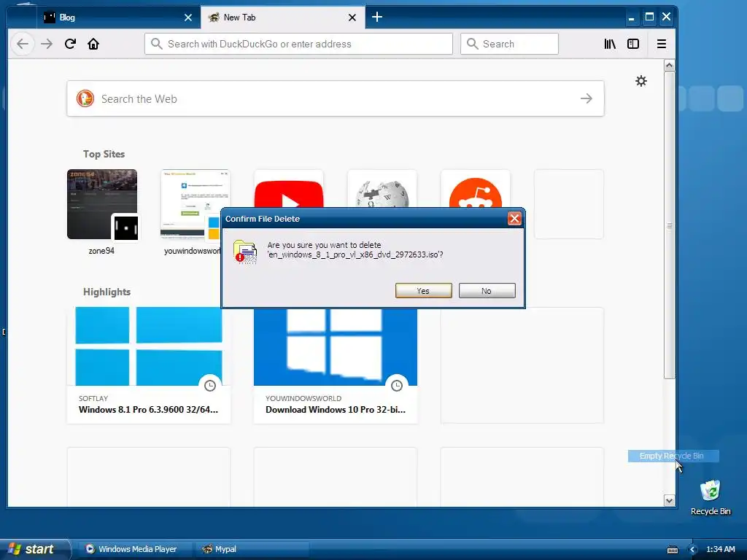The height and width of the screenshot is (560, 747).
Task: Close the Blog tab
Action: [188, 17]
